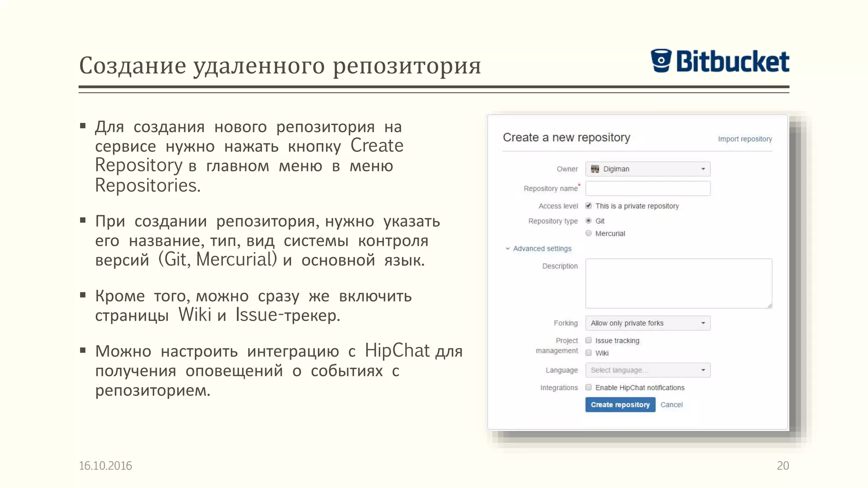Click the Cancel link
The height and width of the screenshot is (488, 868).
[x=671, y=405]
